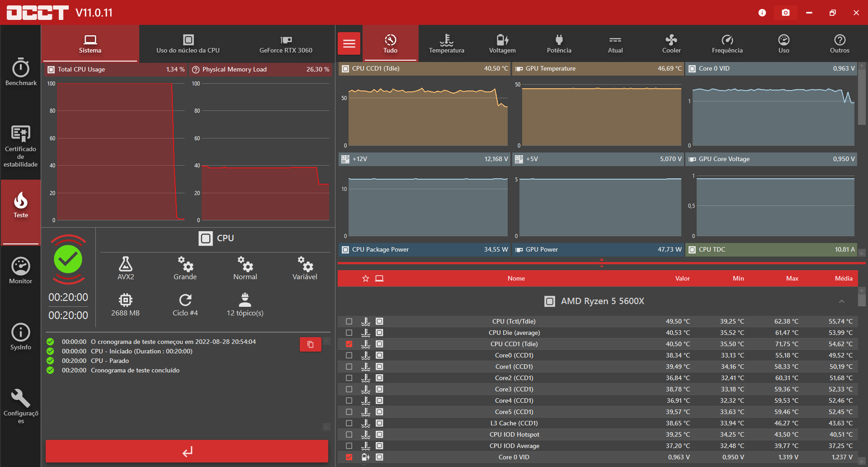Viewport: 868px width, 467px height.
Task: Switch to GeForce RTX 3060 tab
Action: 286,43
